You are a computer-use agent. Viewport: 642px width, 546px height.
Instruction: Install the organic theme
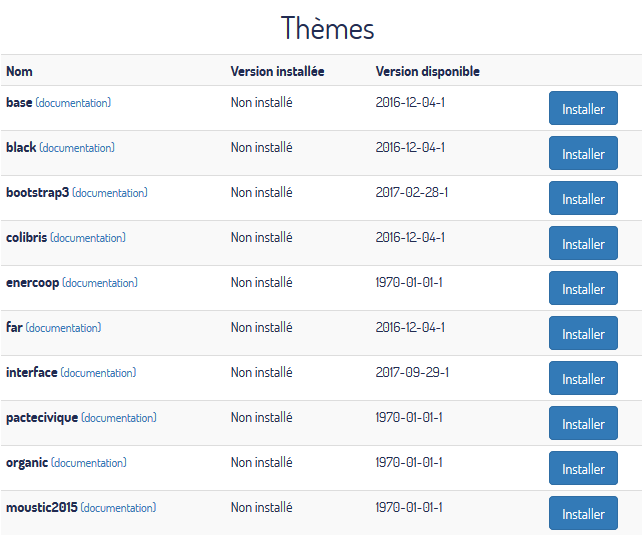(x=583, y=468)
